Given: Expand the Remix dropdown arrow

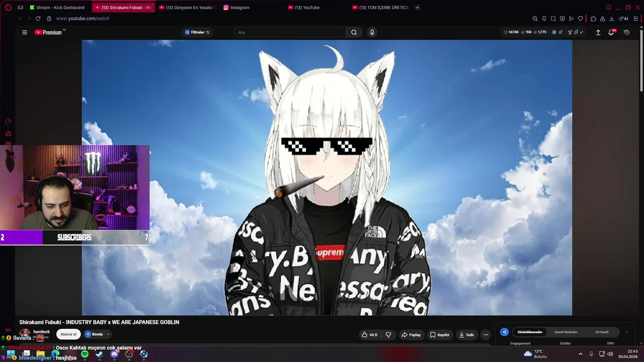Looking at the screenshot, I should 108,334.
